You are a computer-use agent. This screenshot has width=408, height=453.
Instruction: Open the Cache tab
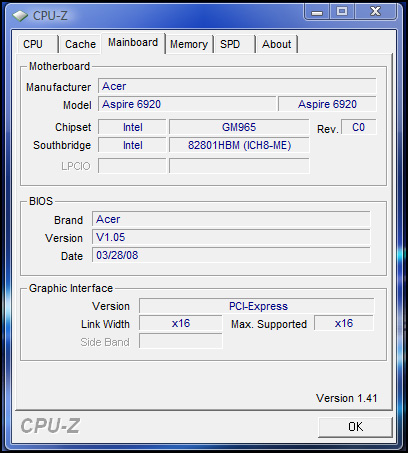[80, 44]
